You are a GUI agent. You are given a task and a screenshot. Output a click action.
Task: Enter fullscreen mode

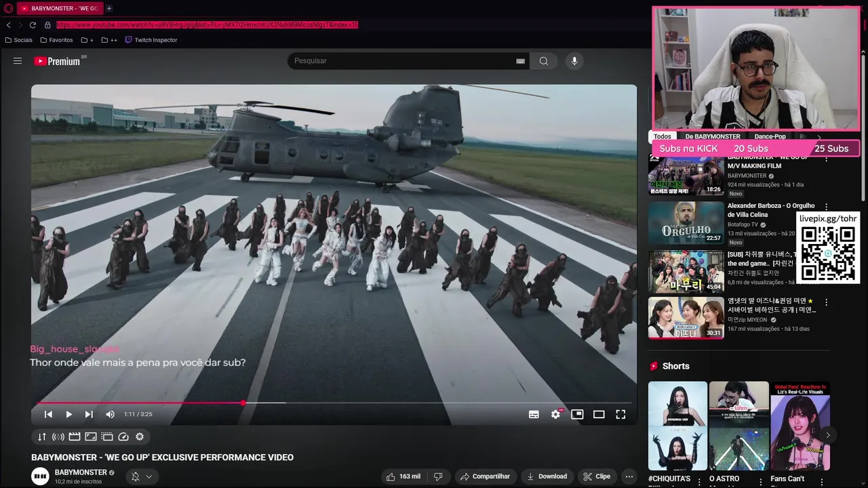620,414
